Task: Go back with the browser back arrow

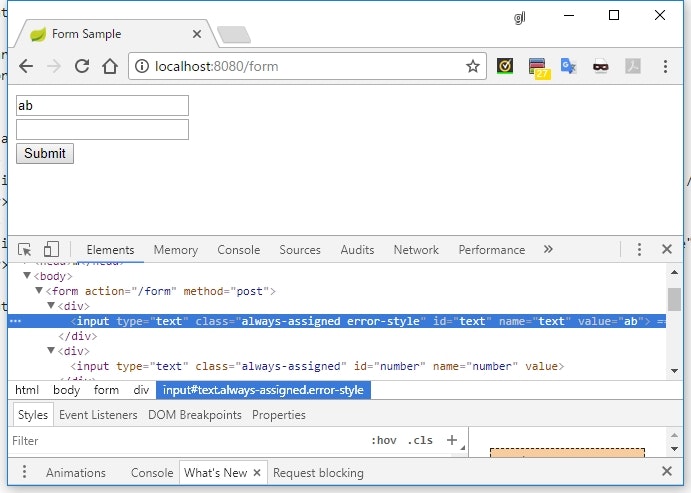Action: coord(26,67)
